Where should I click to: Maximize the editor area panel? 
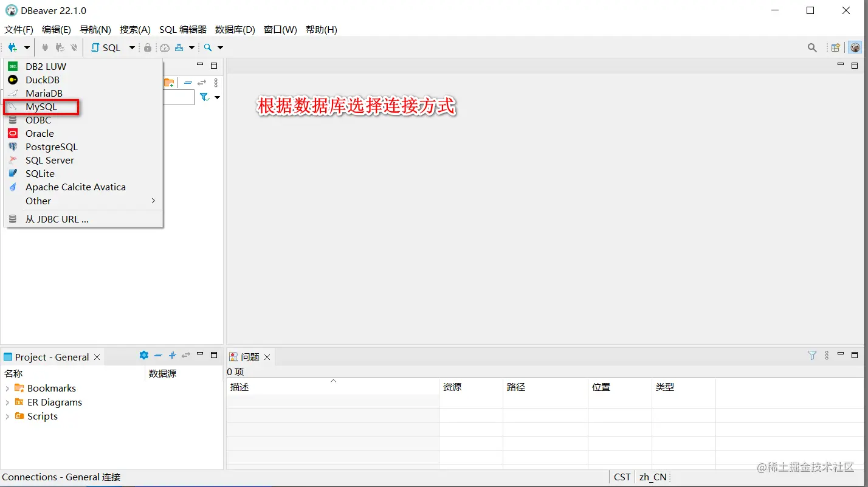[x=855, y=65]
